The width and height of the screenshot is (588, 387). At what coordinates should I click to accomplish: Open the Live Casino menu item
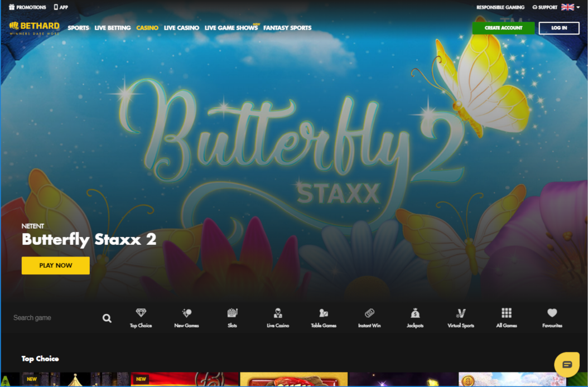(181, 28)
